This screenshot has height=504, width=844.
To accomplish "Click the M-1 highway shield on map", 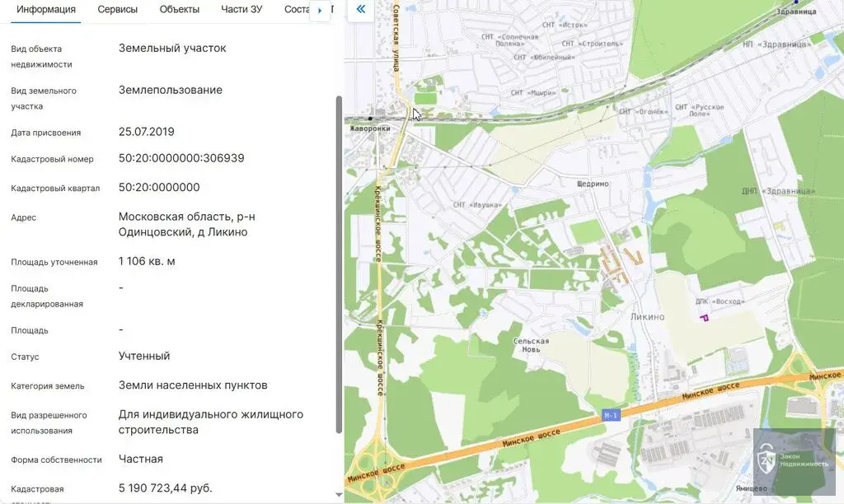I will (x=610, y=413).
